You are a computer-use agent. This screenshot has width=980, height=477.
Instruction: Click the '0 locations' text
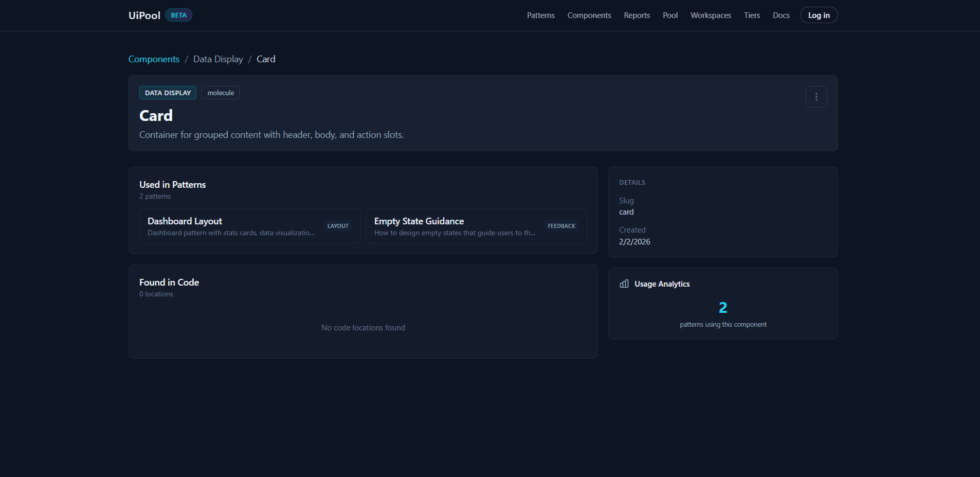point(156,294)
